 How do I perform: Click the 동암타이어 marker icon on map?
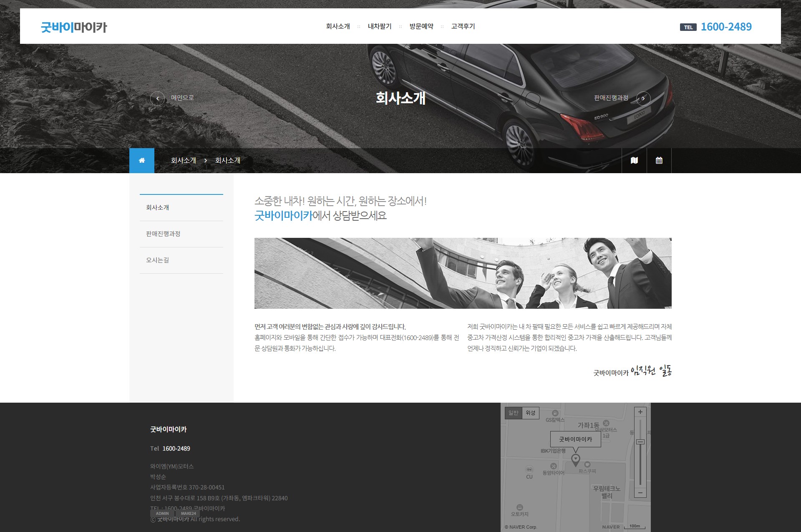(554, 466)
